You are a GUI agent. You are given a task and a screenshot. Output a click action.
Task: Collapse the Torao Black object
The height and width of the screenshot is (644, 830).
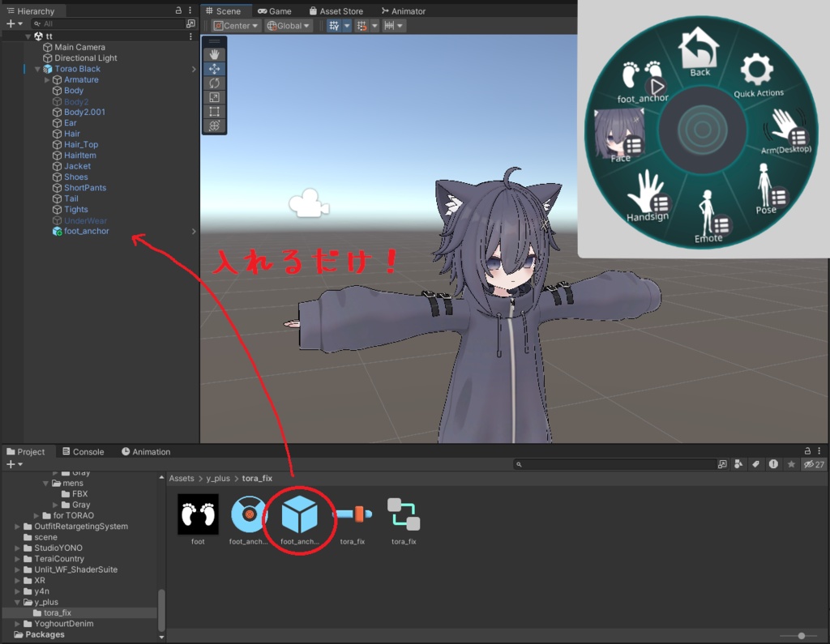(x=37, y=69)
